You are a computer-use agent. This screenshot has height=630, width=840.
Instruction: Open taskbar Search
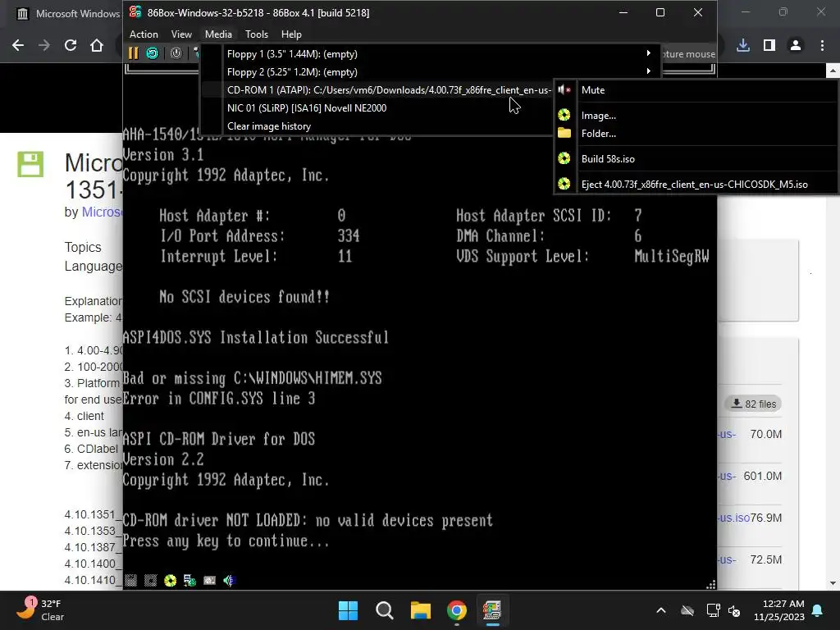(x=385, y=610)
